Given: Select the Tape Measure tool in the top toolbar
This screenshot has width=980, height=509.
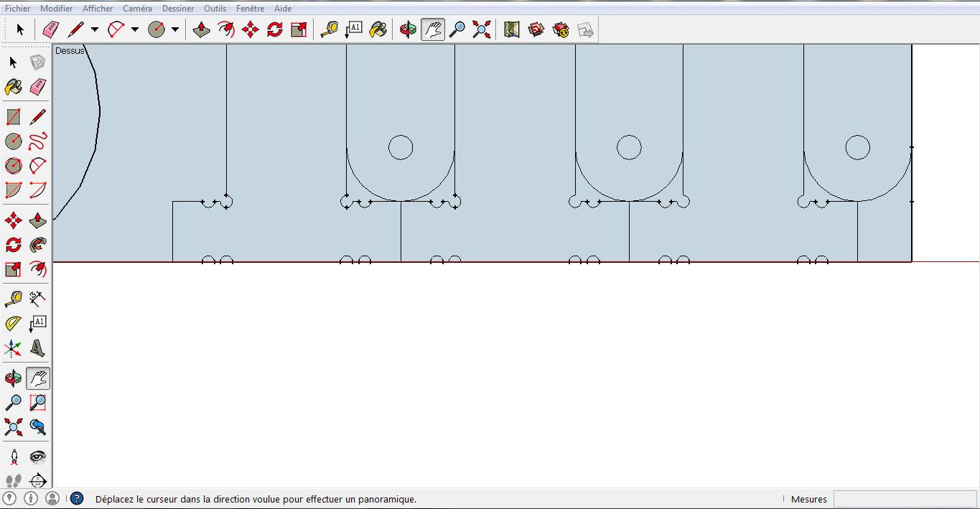Looking at the screenshot, I should (x=330, y=29).
